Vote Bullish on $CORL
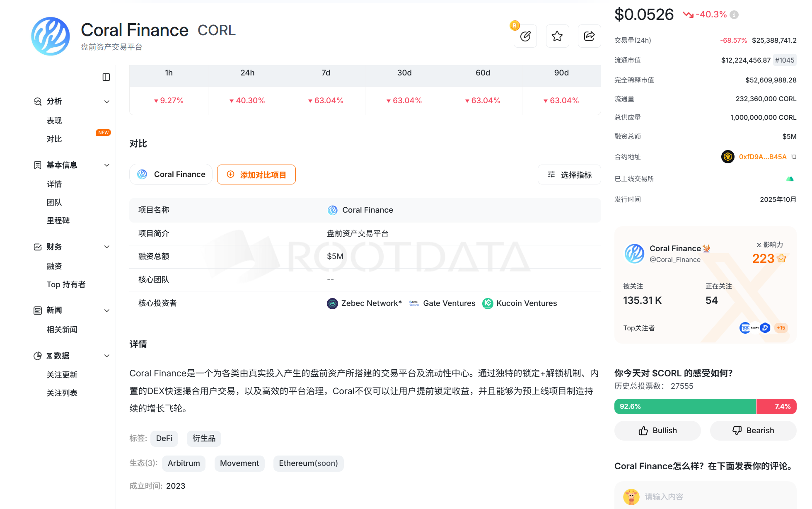812x509 pixels. tap(657, 431)
